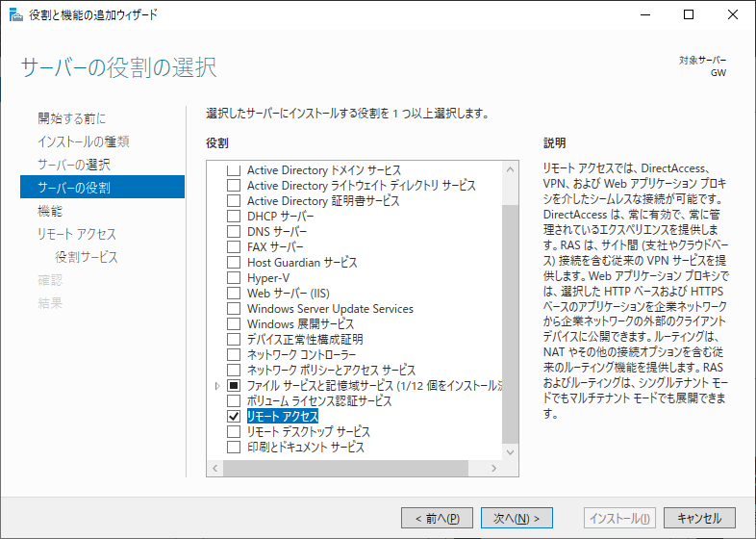The width and height of the screenshot is (756, 539).
Task: Check the ボリューム ライセンス認証サービス checkbox
Action: coord(234,400)
